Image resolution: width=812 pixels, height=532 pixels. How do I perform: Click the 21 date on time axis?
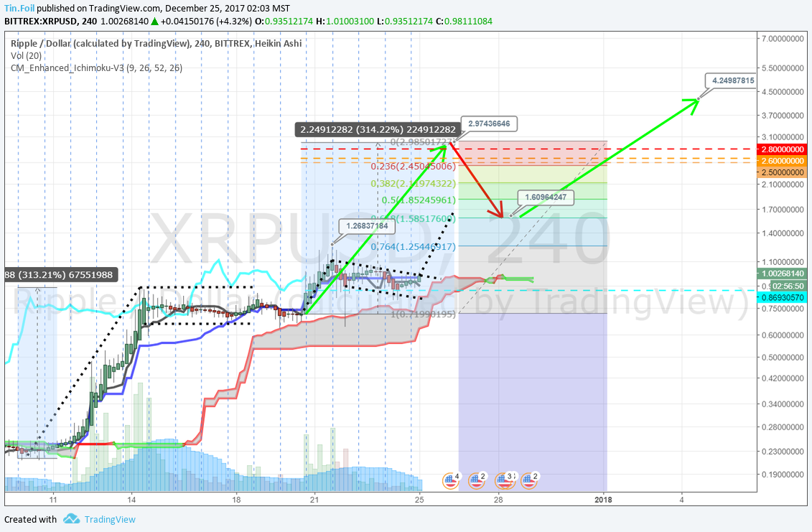314,500
